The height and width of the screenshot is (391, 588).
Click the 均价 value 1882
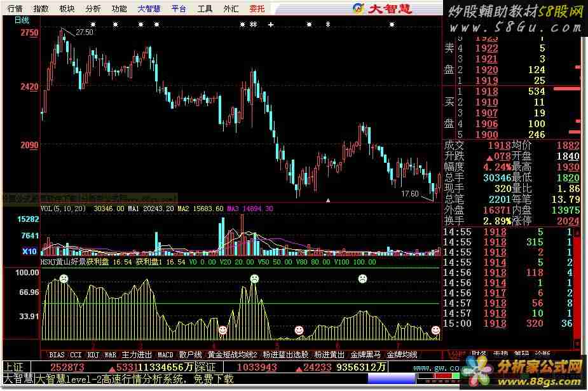[568, 146]
